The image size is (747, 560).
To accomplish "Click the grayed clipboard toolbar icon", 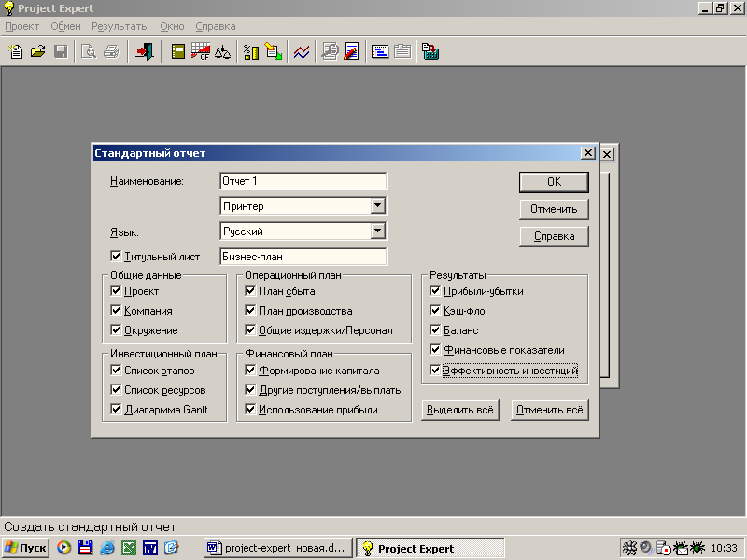I will [x=402, y=51].
